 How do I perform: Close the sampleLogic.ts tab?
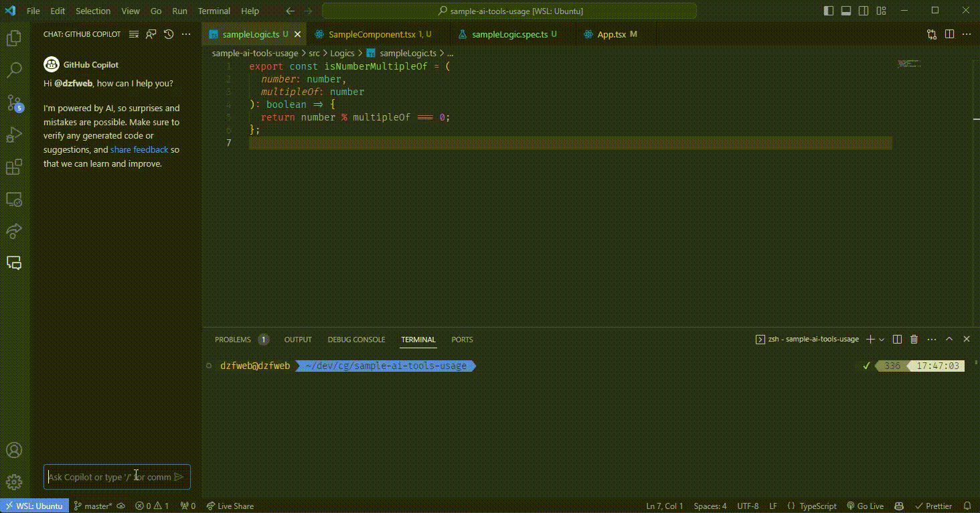click(297, 34)
